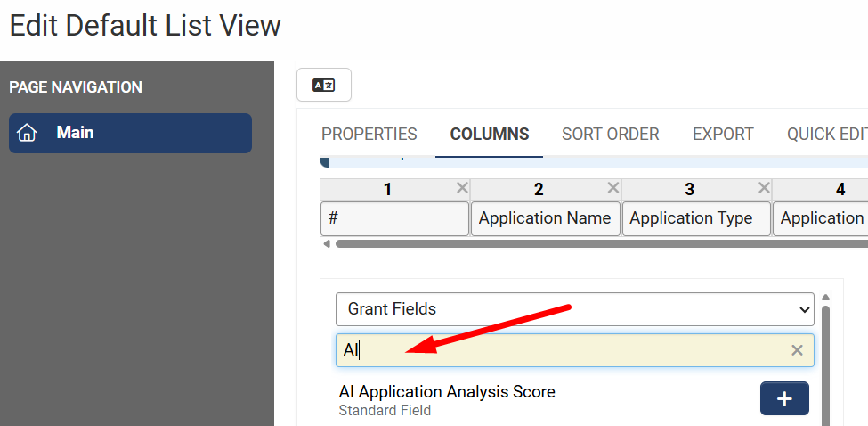Remove column 1 with its X icon
This screenshot has width=868, height=426.
coord(462,188)
